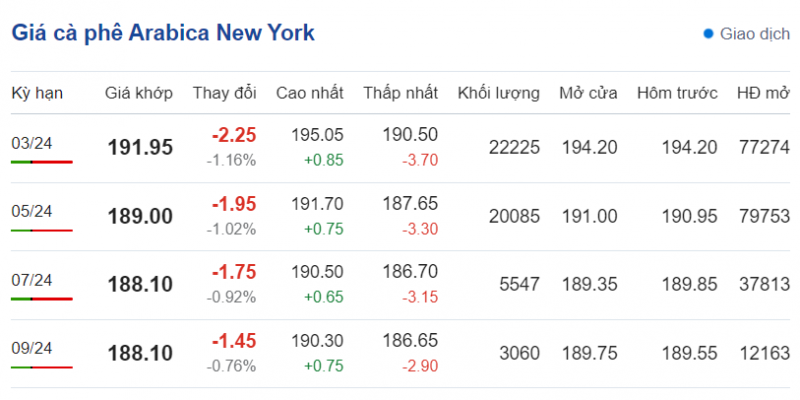Click the Mở cửa column header
Screen dimensions: 800x400
pyautogui.click(x=587, y=93)
